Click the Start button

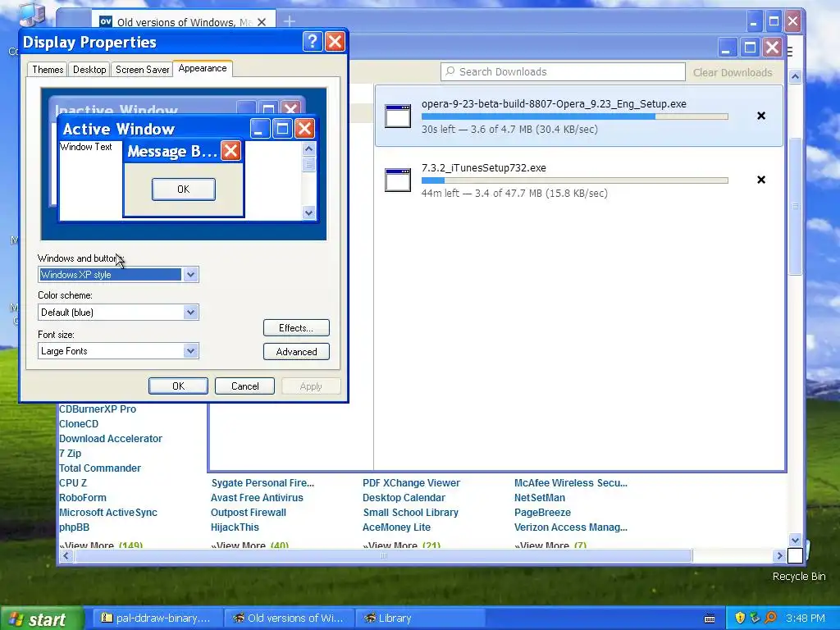pos(42,619)
